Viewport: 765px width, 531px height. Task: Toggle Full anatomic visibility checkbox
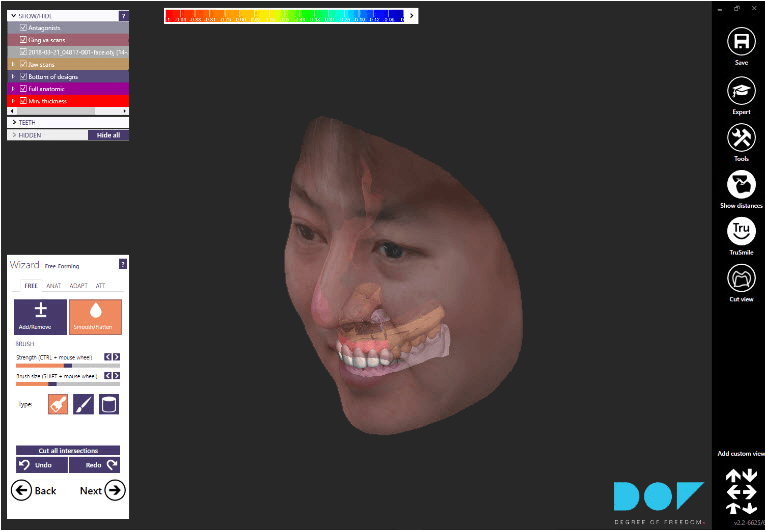coord(23,88)
